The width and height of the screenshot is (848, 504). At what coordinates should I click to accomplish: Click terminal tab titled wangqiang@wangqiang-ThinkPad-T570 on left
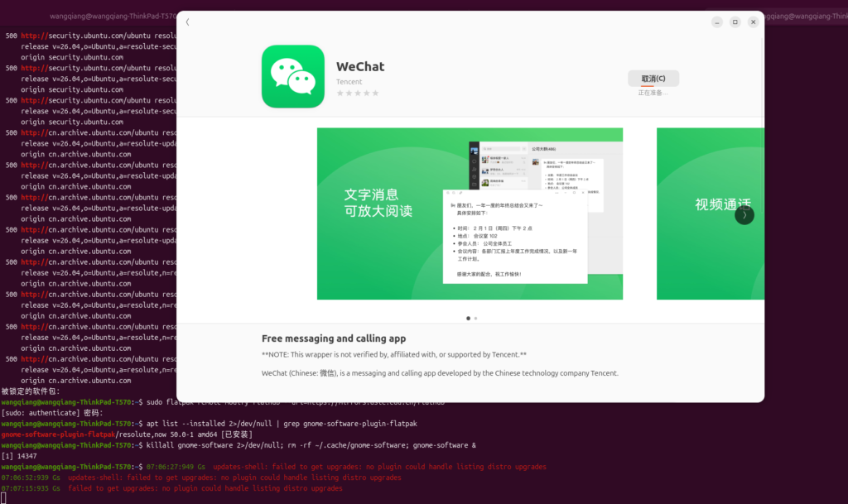click(113, 17)
